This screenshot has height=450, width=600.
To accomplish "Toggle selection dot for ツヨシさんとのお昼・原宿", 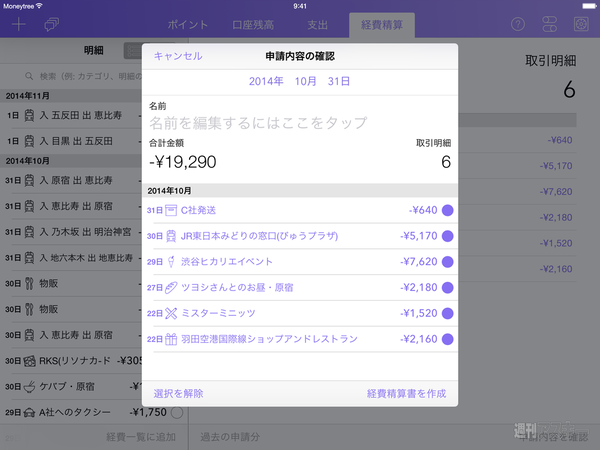I will [x=447, y=287].
